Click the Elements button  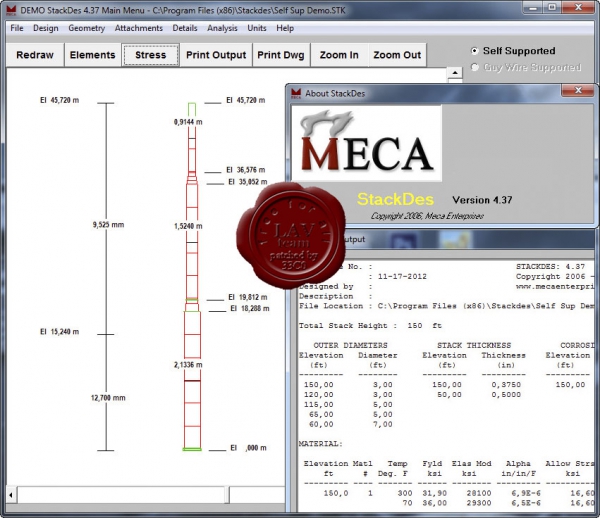pyautogui.click(x=93, y=55)
